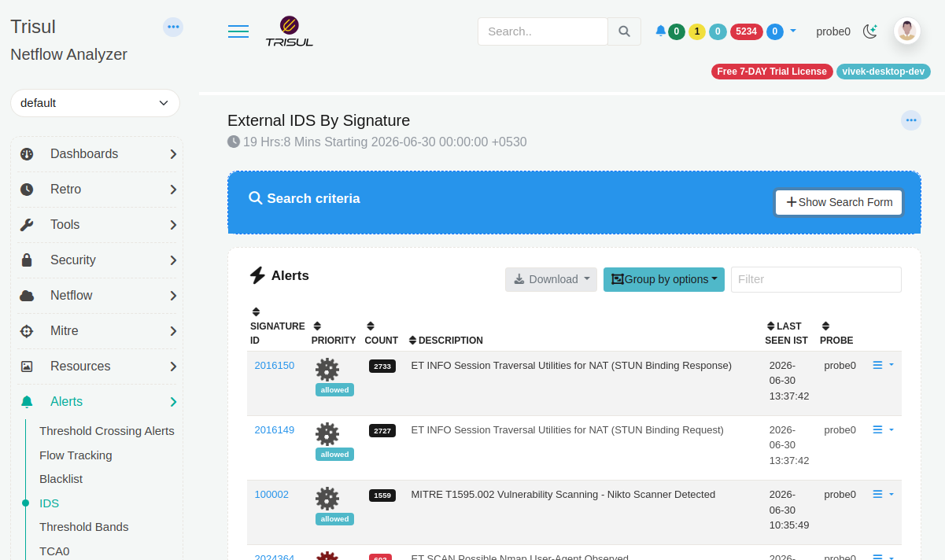
Task: Open sidebar ellipsis options next to Trisul
Action: 173,27
